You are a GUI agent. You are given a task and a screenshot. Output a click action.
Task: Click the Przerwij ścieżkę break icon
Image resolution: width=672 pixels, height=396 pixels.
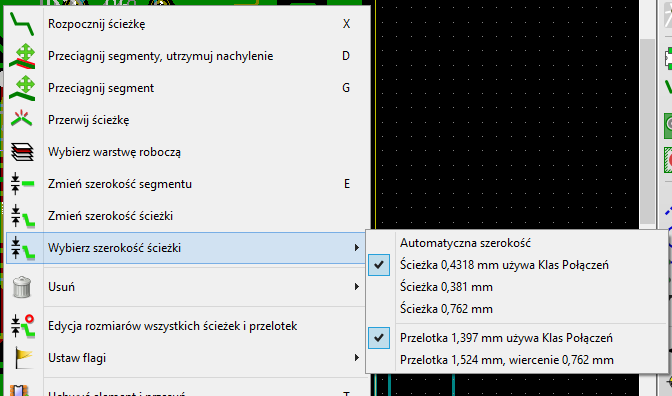22,120
